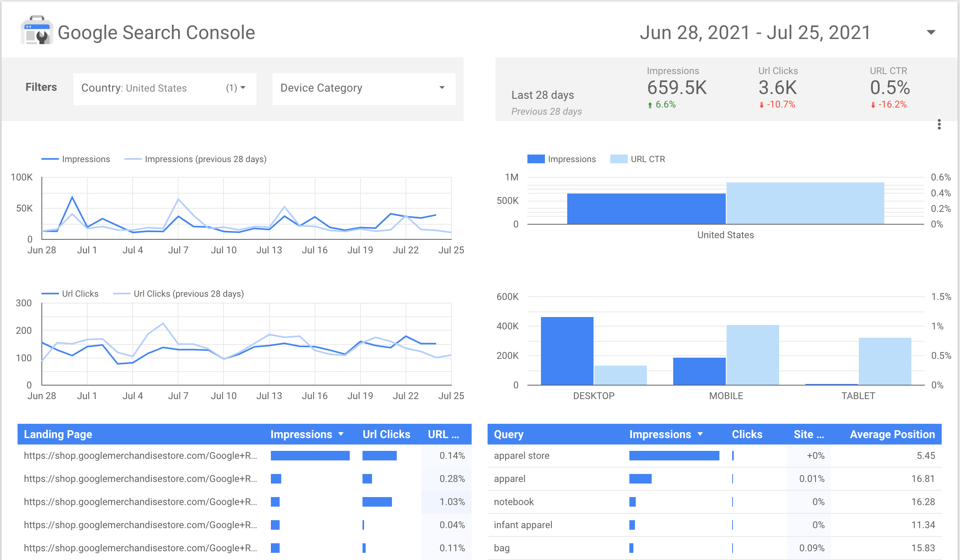The height and width of the screenshot is (560, 960).
Task: Click the 'Previous 28 days' label
Action: pyautogui.click(x=547, y=112)
